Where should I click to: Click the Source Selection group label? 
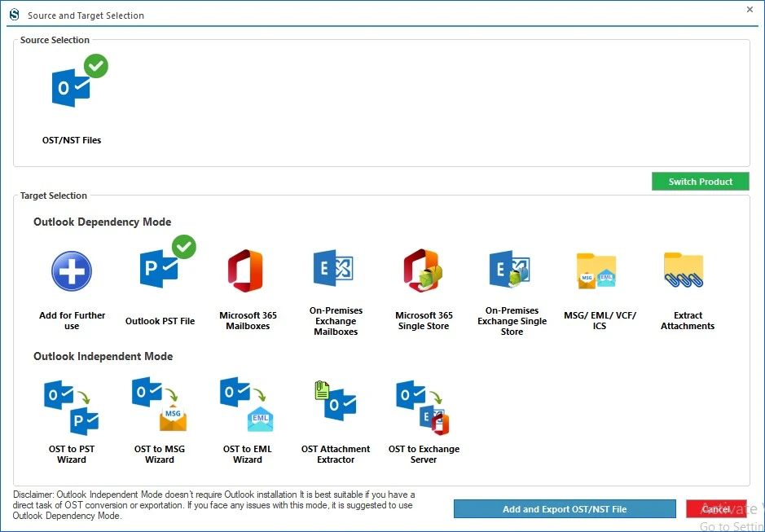point(55,40)
